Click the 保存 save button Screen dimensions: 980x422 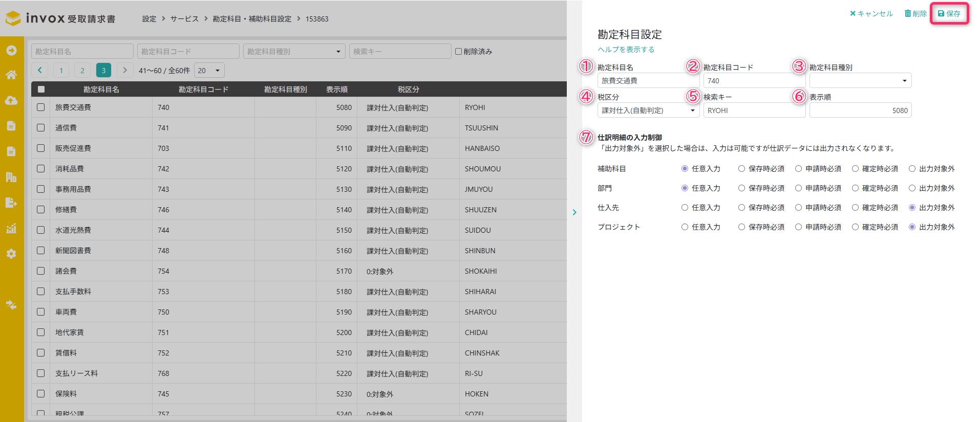949,14
